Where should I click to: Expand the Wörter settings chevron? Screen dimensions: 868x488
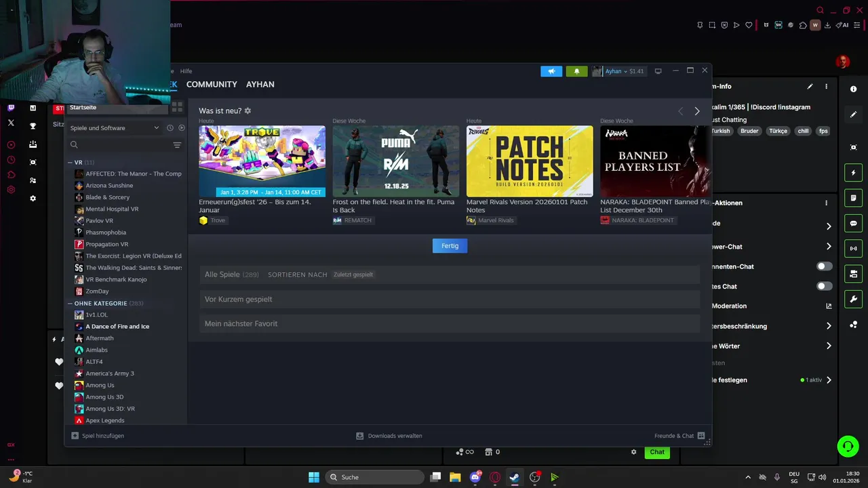[x=828, y=346]
